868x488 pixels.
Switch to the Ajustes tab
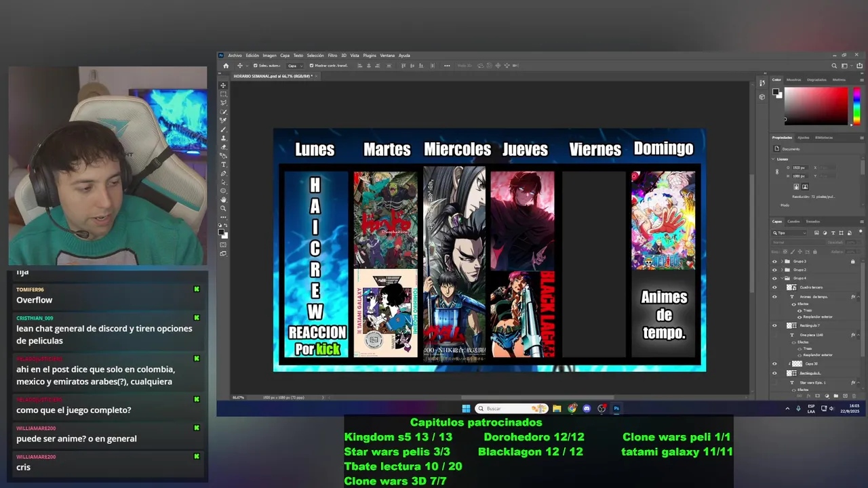(x=804, y=138)
